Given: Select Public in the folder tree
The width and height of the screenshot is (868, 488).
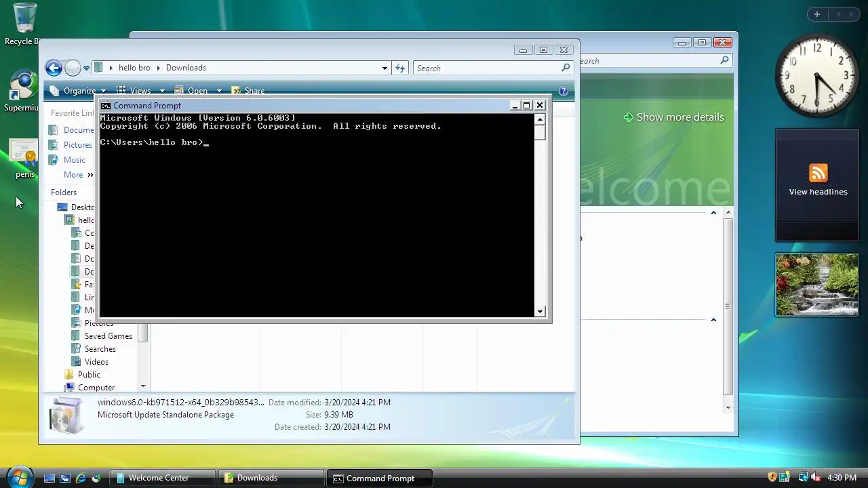Looking at the screenshot, I should tap(82, 375).
